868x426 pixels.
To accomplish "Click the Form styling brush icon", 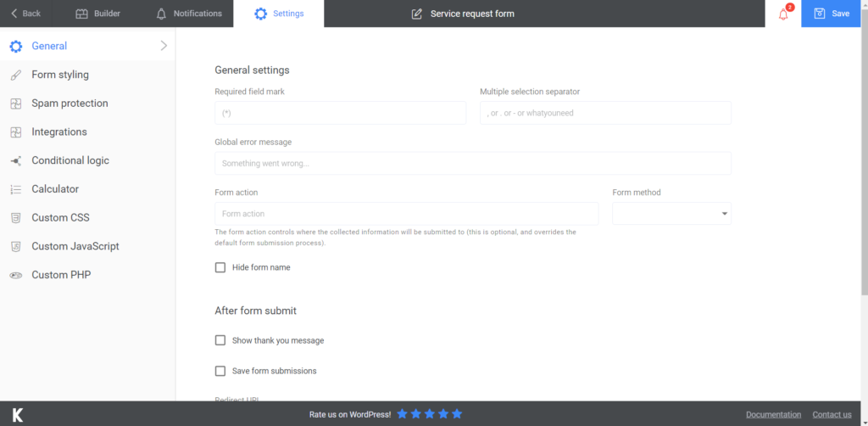I will pos(16,75).
